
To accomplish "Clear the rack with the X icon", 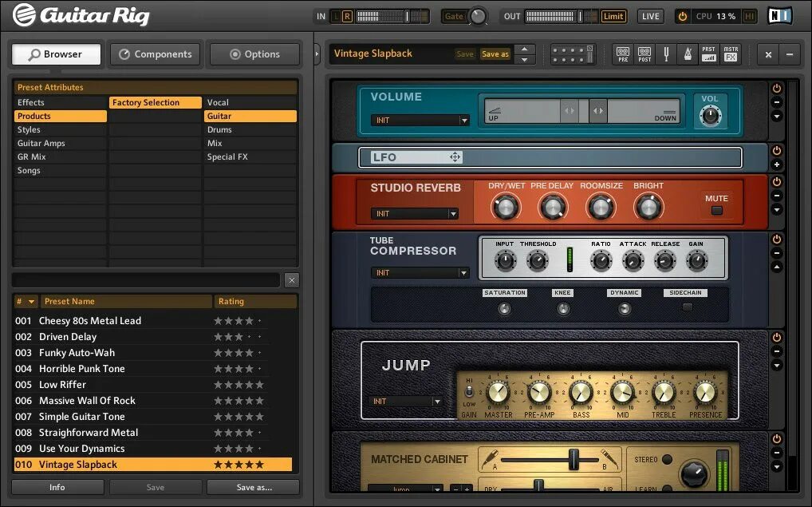I will point(768,54).
